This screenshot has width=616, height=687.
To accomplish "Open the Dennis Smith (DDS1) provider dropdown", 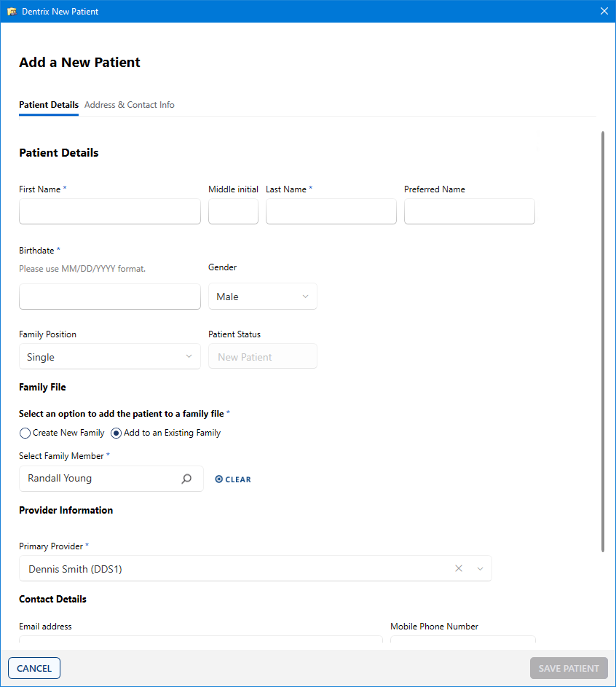I will click(x=255, y=568).
